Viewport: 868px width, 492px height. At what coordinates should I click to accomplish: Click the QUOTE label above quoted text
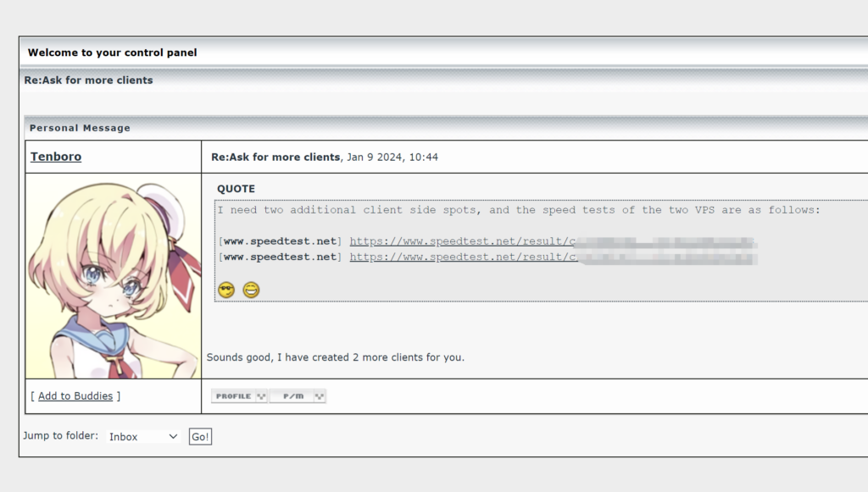(236, 189)
